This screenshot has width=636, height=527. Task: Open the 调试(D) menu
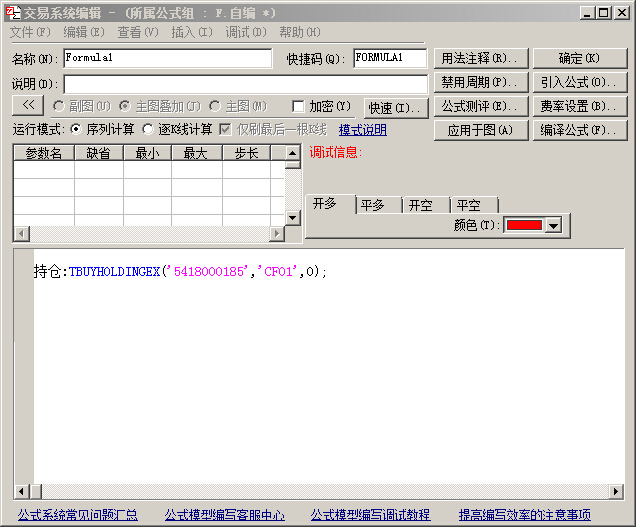coord(246,32)
